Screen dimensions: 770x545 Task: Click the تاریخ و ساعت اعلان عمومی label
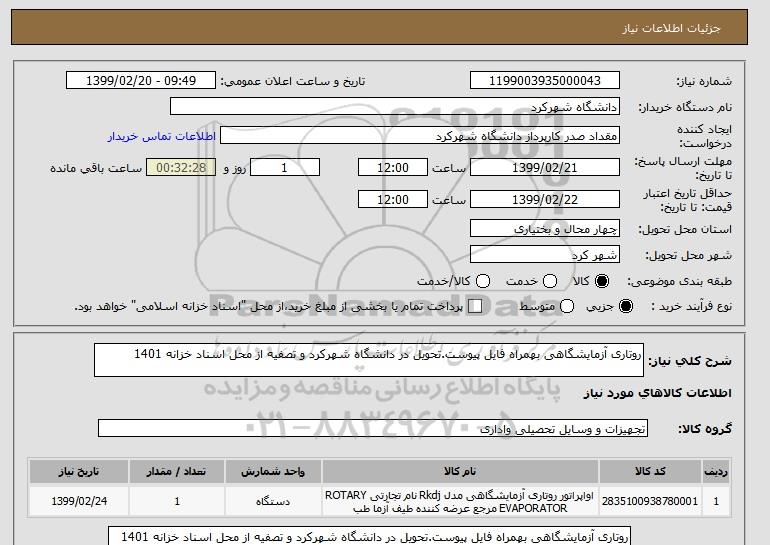click(x=293, y=81)
